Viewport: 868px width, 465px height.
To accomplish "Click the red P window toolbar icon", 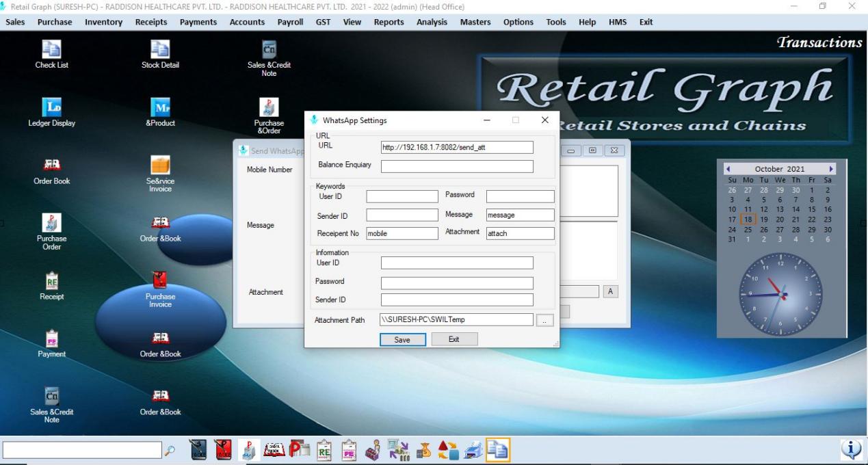I will pos(298,449).
